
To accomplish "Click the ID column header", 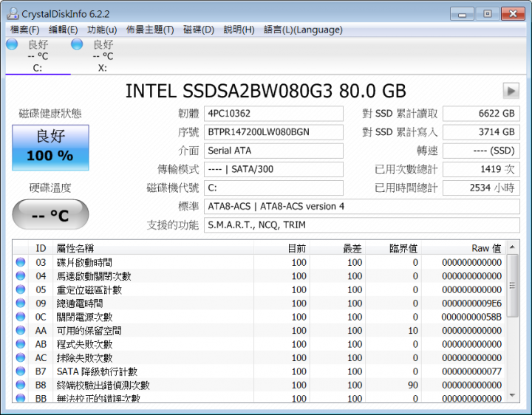I will point(41,248).
